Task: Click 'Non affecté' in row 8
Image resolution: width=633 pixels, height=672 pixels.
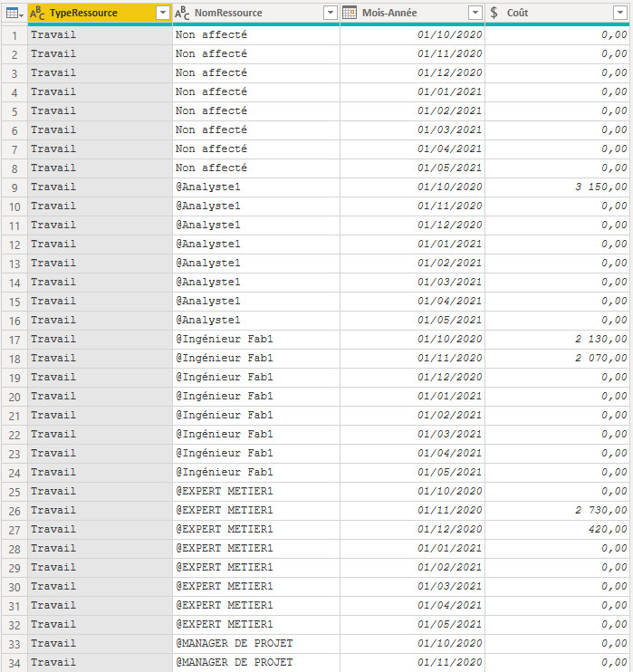Action: point(211,168)
